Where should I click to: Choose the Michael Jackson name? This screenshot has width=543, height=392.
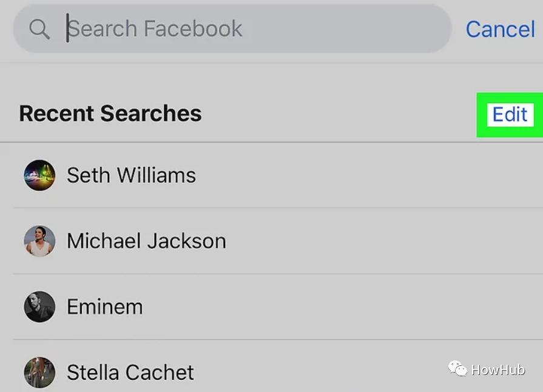tap(146, 241)
